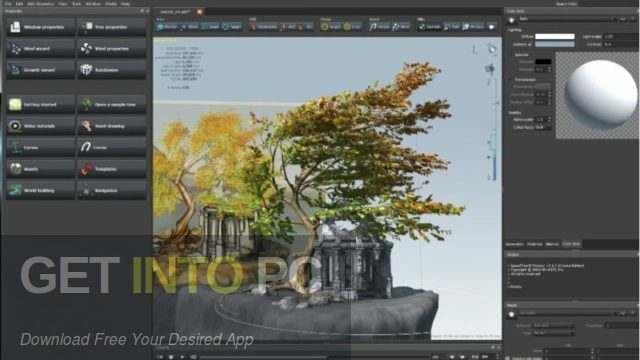Adjust the Specular amount stepper

[x=549, y=69]
